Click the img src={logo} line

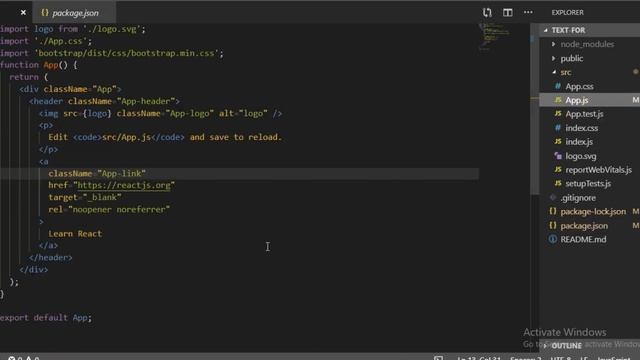(160, 113)
